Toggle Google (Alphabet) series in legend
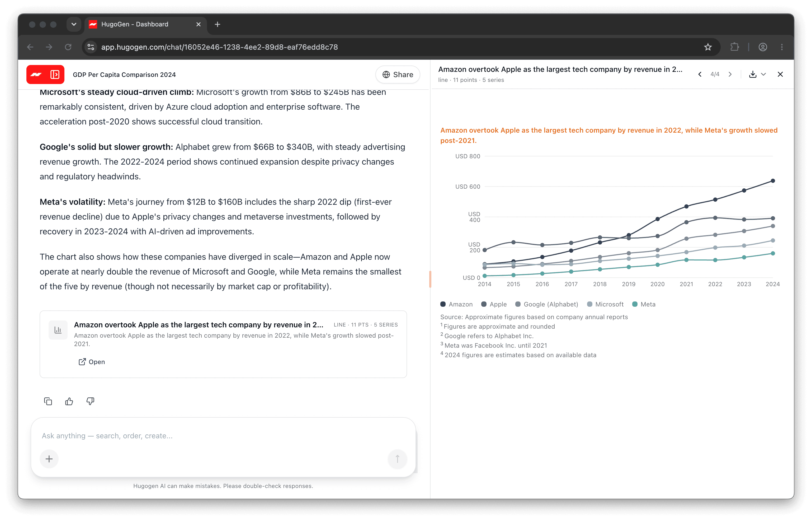This screenshot has width=812, height=521. click(547, 304)
